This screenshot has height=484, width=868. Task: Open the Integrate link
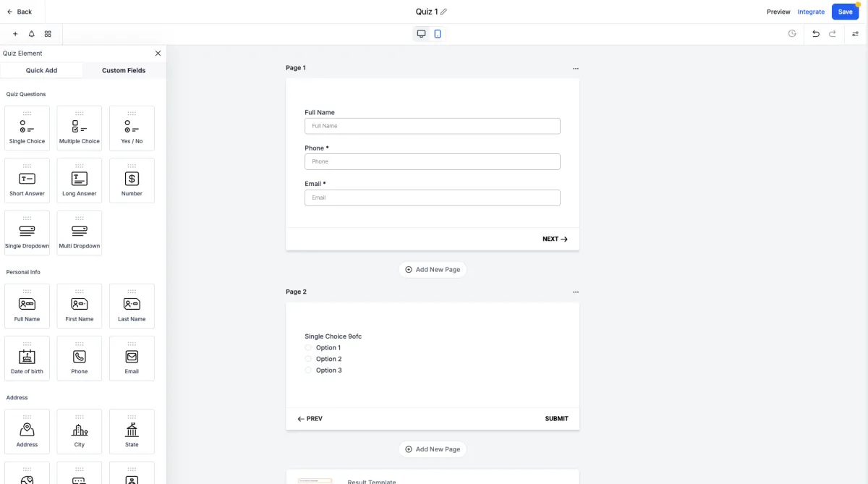[x=811, y=12]
